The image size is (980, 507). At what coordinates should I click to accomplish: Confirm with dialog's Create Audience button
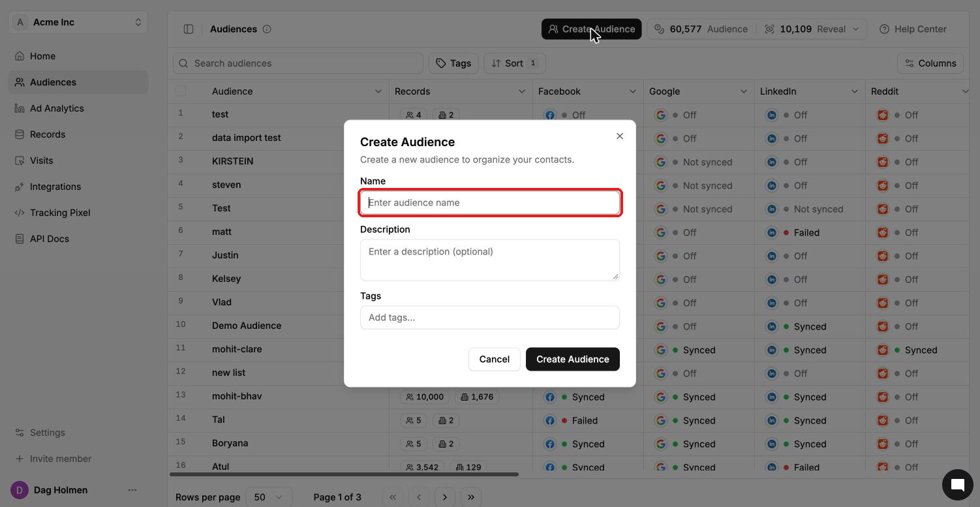point(573,359)
